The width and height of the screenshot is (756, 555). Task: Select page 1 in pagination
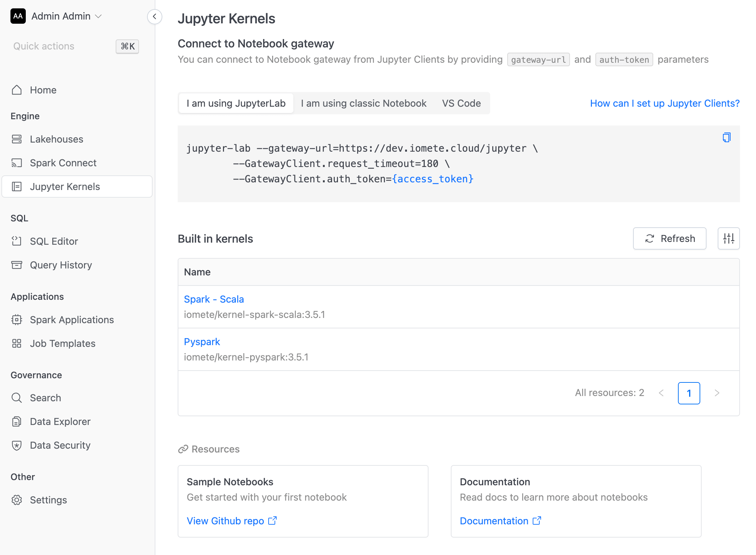(689, 393)
